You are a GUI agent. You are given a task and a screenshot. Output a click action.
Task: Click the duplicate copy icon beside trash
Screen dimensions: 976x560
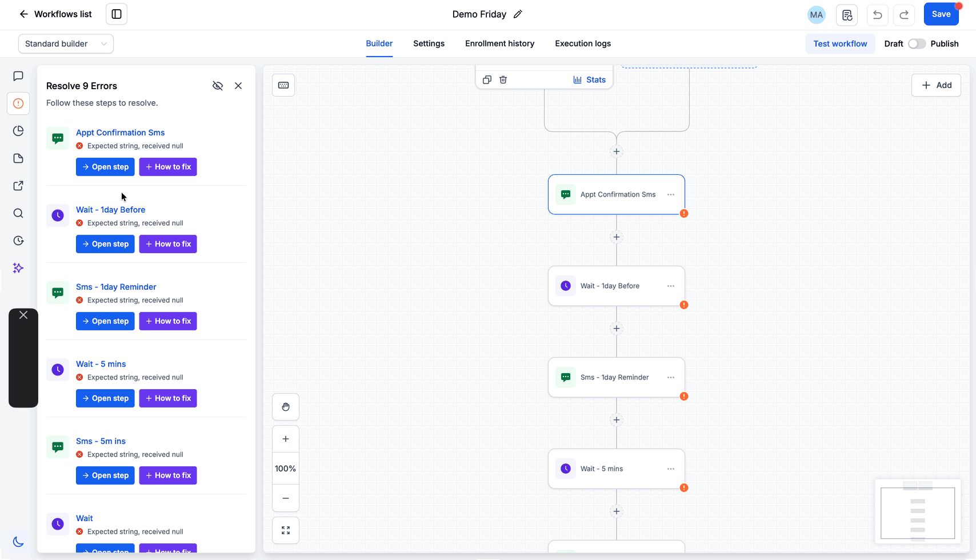click(487, 79)
